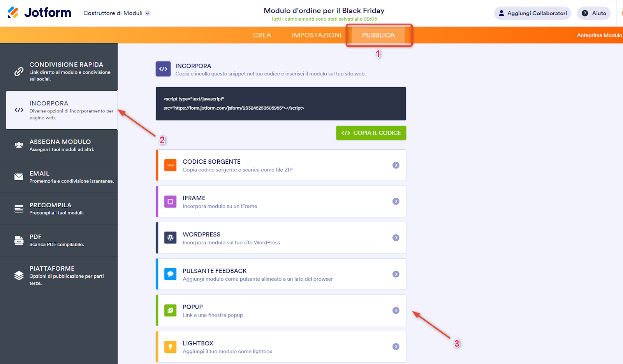Click the Email envelope icon
The image size is (623, 364).
[19, 177]
